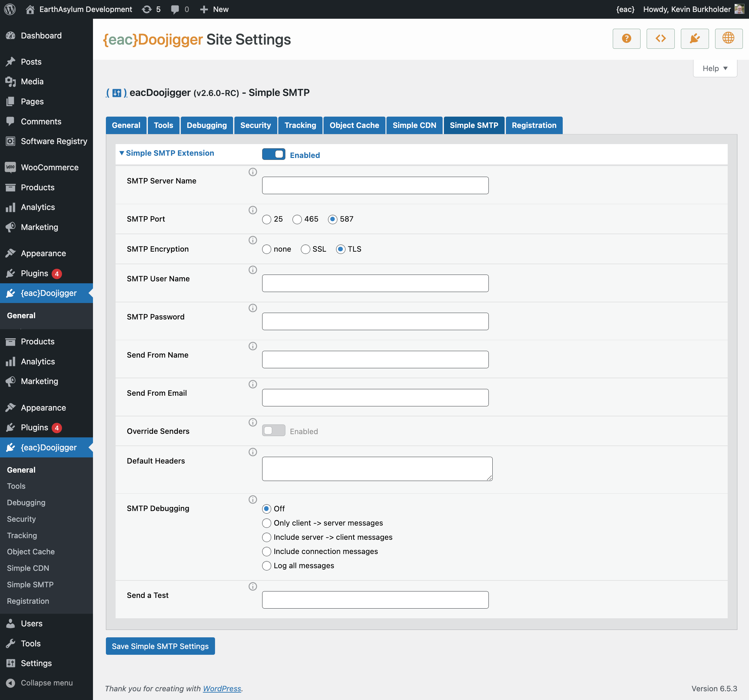Toggle the Simple SMTP Extension enabled switch
Viewport: 749px width, 700px height.
[x=273, y=154]
